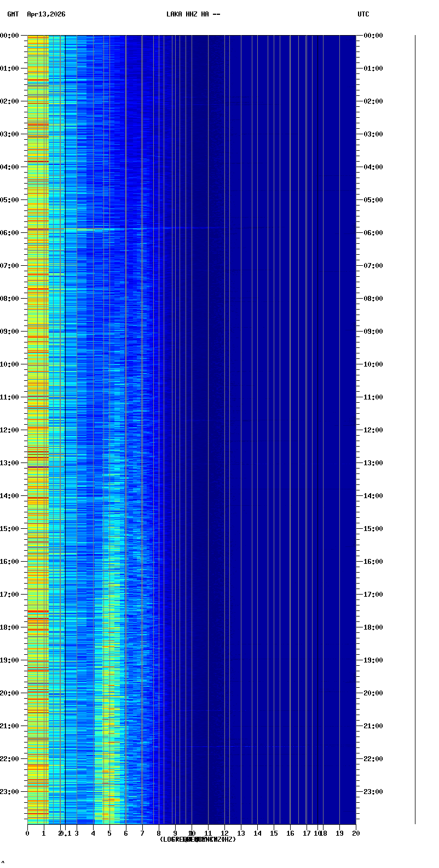Click the 13 Hz frequency axis label
The width and height of the screenshot is (439, 868).
241,833
